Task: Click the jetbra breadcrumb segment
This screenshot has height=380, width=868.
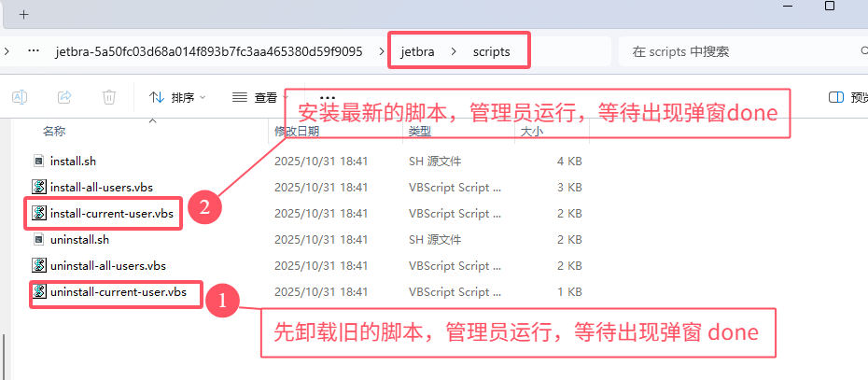Action: click(x=417, y=52)
